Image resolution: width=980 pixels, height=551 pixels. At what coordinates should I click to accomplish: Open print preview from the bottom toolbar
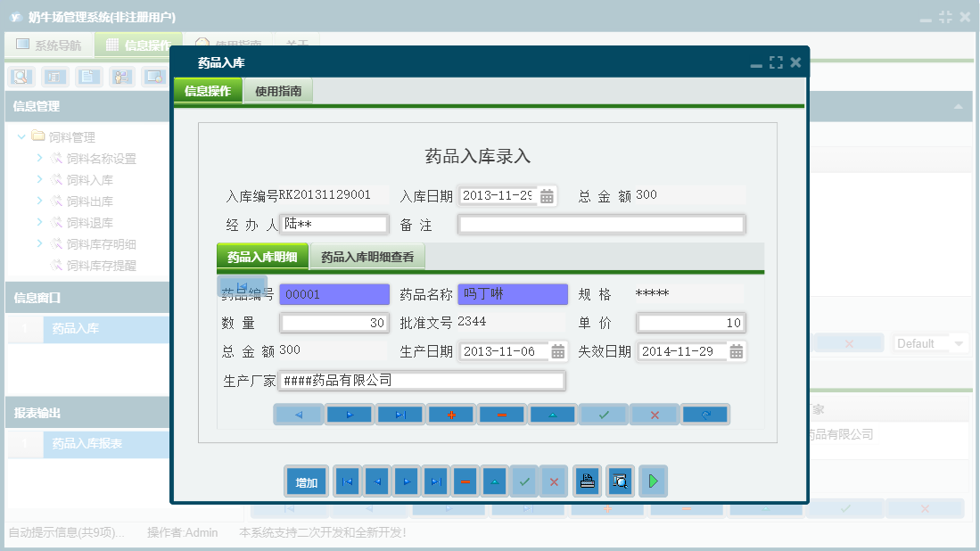(620, 481)
